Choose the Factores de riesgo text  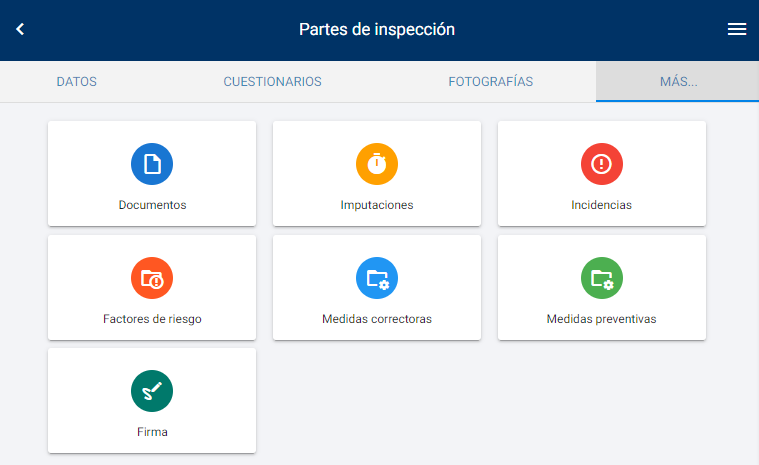point(152,319)
